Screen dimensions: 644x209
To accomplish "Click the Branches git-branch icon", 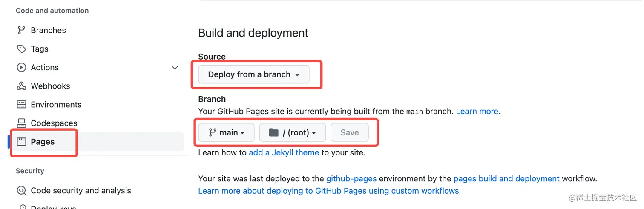I will pyautogui.click(x=21, y=30).
